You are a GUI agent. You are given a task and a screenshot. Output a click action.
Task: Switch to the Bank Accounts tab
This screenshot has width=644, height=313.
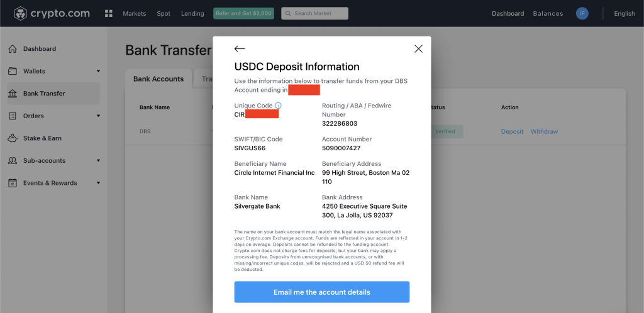[158, 79]
